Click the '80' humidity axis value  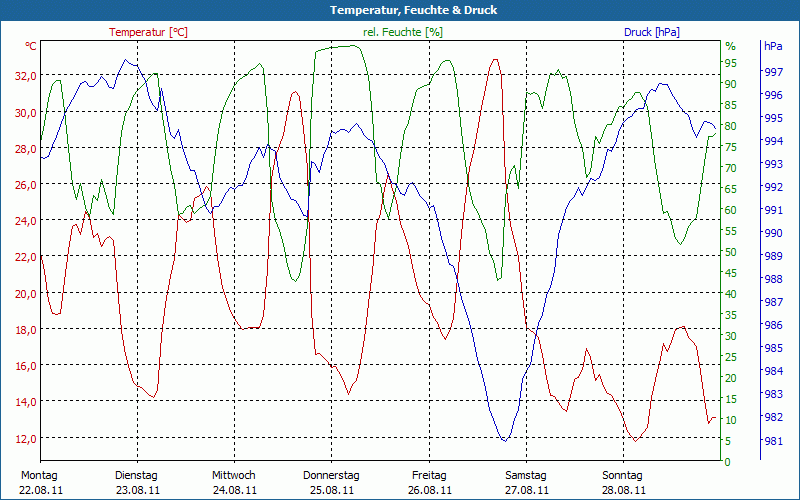point(731,126)
